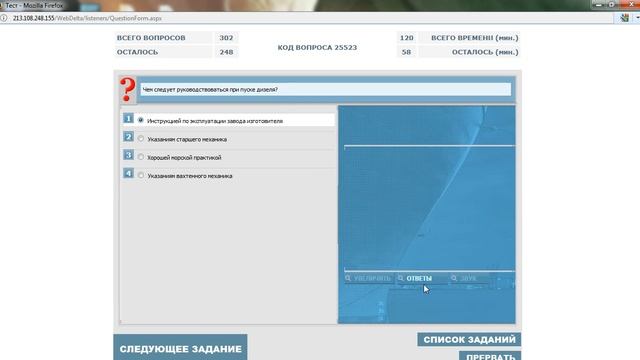640x360 pixels.
Task: Pick radio option 'Указаниям вахтенного механика'
Action: coord(141,176)
